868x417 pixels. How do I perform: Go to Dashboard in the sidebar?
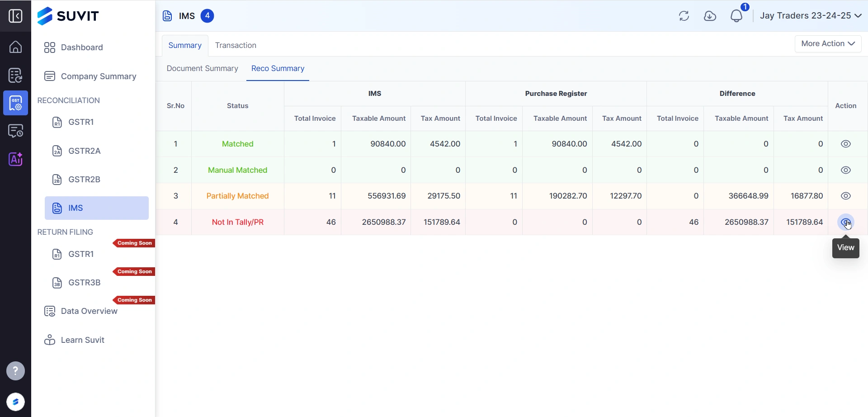(82, 47)
